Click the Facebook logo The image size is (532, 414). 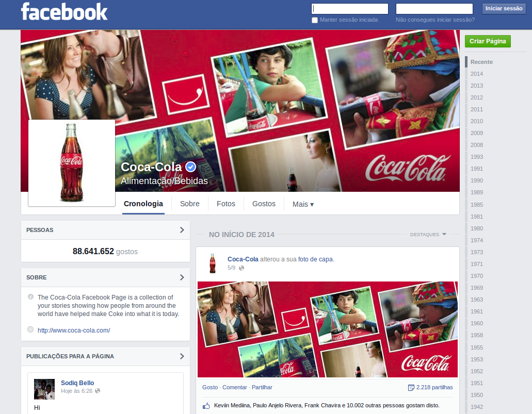pos(64,11)
